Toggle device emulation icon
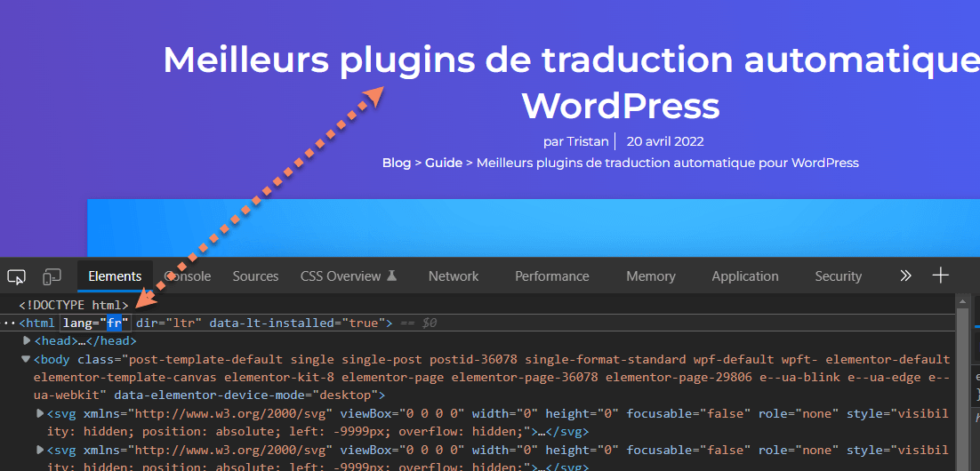The image size is (980, 471). tap(52, 276)
